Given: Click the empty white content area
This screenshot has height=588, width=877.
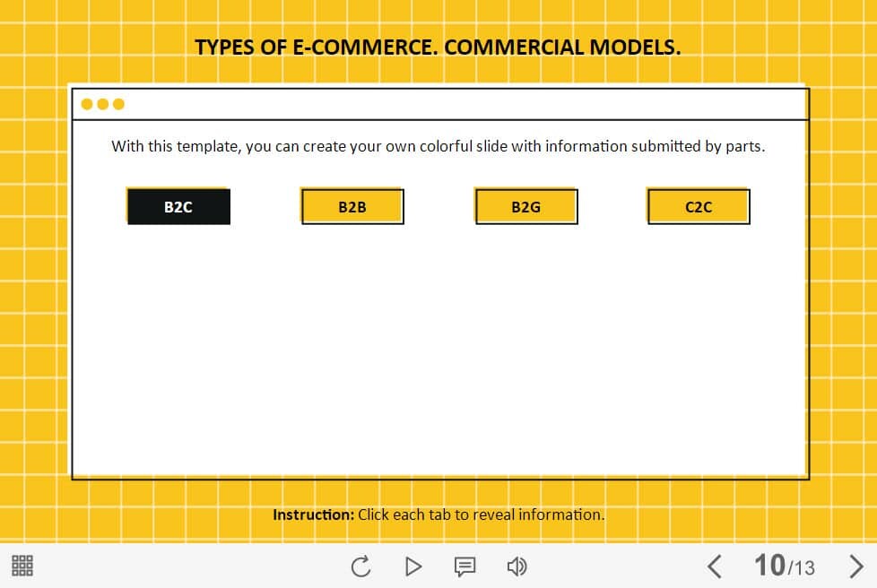Looking at the screenshot, I should 439,350.
